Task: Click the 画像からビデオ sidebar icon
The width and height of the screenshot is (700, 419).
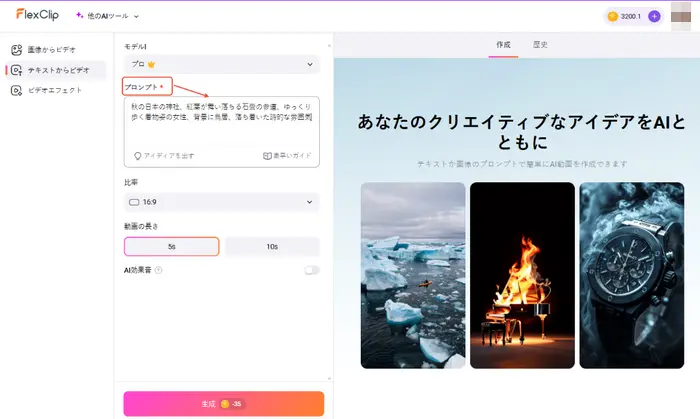Action: pos(17,50)
